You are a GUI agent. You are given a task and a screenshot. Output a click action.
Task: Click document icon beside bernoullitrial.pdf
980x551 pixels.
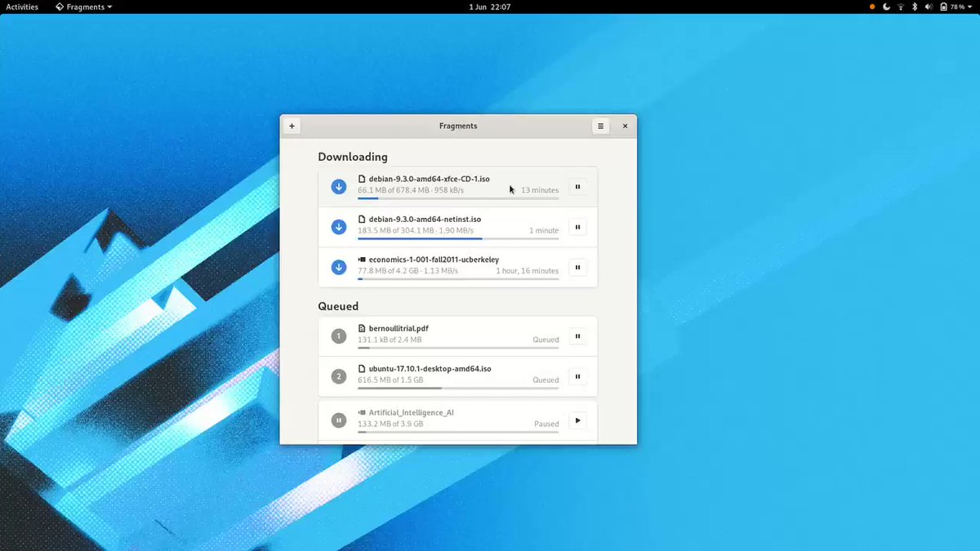coord(362,328)
